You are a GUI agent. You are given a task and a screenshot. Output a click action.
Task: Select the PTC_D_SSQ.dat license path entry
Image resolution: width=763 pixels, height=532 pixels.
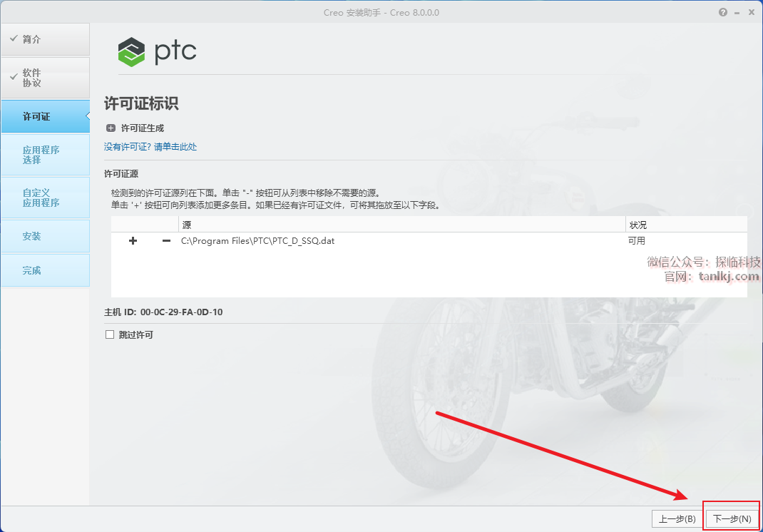[257, 241]
